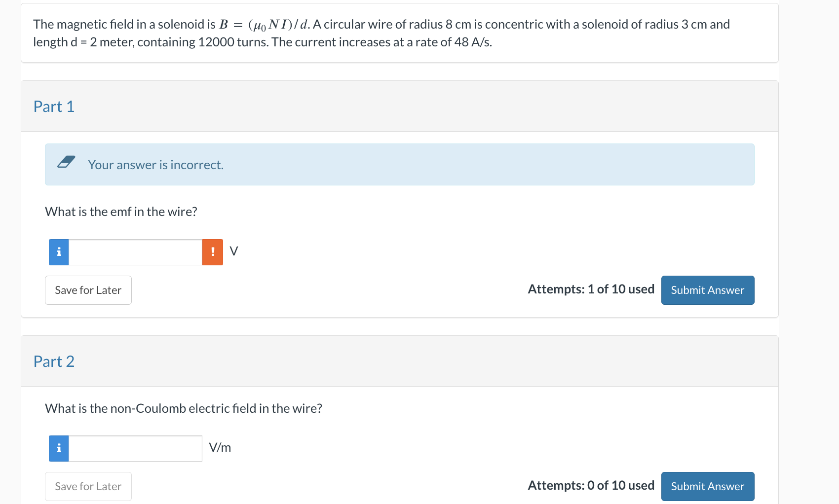Viewport: 839px width, 504px height.
Task: Click the info icon beside Part 1 answer box
Action: coord(58,252)
